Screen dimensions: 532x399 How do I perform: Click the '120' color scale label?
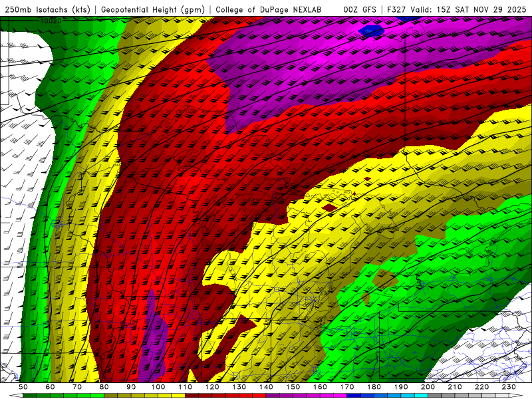pyautogui.click(x=212, y=387)
